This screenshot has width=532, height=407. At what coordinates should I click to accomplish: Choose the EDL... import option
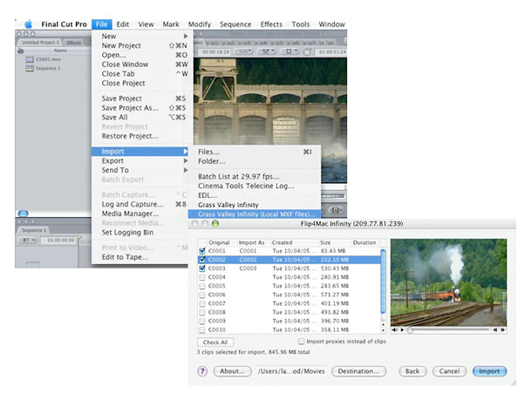(255, 195)
